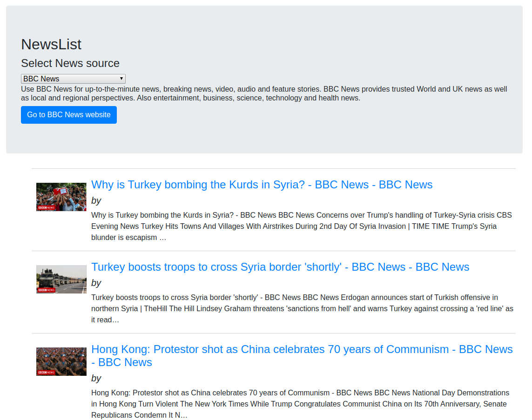Click thumbnail of crowd carrying coffin

click(61, 197)
